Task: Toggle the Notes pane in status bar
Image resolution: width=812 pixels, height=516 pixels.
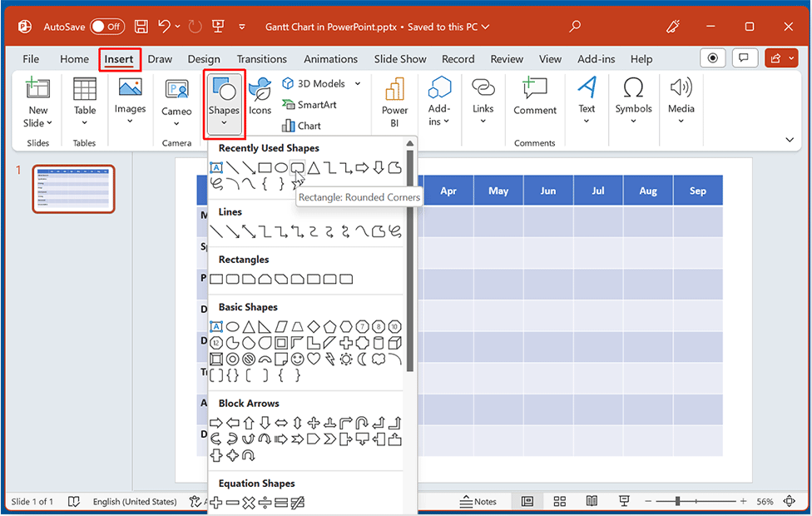Action: 478,502
